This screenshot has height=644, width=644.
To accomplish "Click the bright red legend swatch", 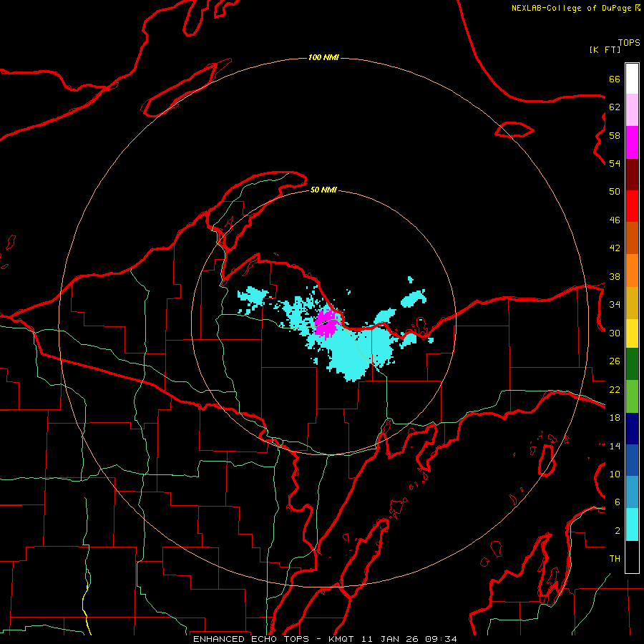I will tap(632, 206).
